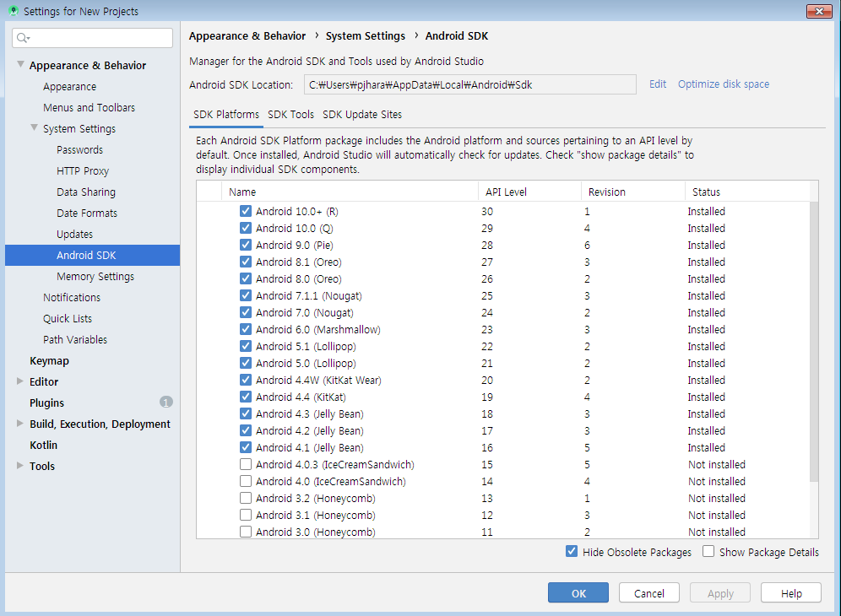Select Kotlin in the settings tree
The width and height of the screenshot is (841, 616).
(x=43, y=445)
